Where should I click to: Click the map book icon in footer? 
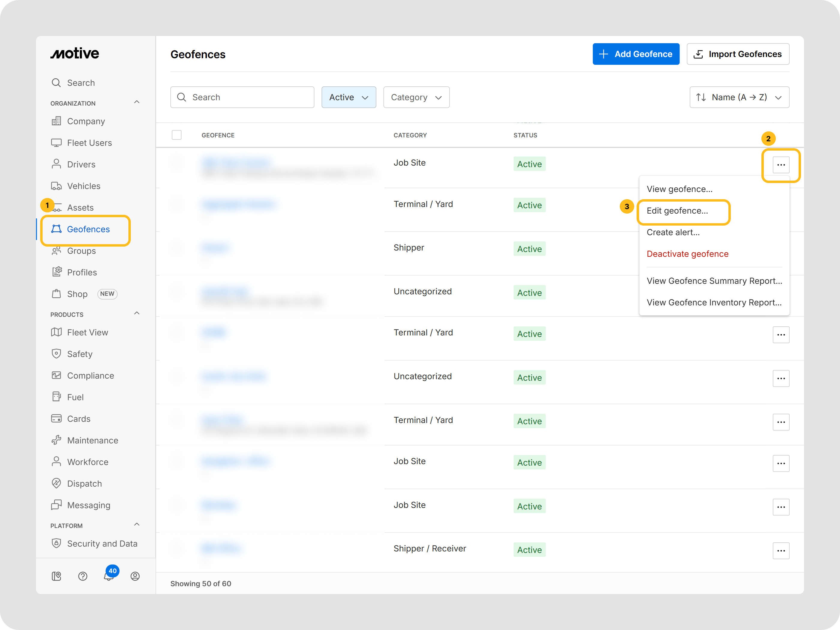tap(56, 576)
